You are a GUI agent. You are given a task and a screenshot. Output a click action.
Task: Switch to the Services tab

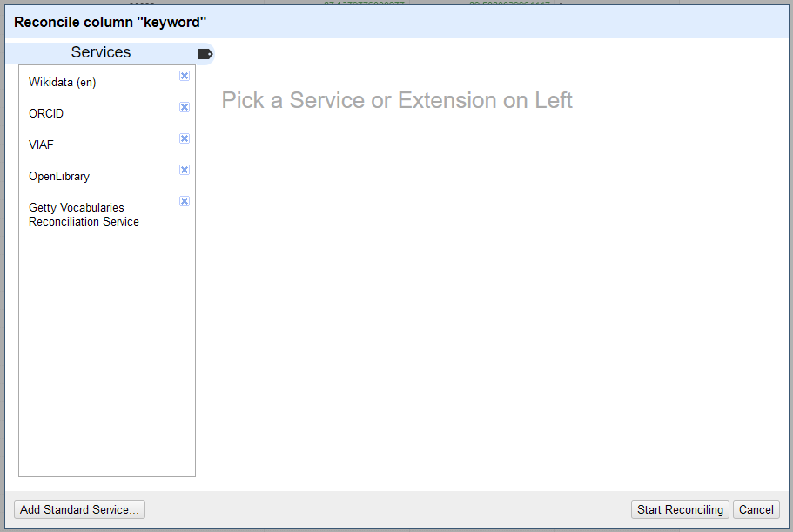[101, 52]
